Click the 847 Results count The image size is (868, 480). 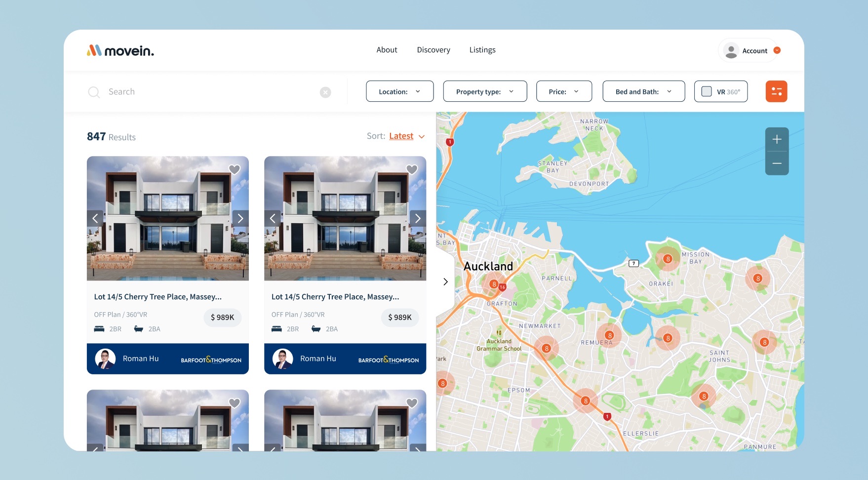pos(111,137)
